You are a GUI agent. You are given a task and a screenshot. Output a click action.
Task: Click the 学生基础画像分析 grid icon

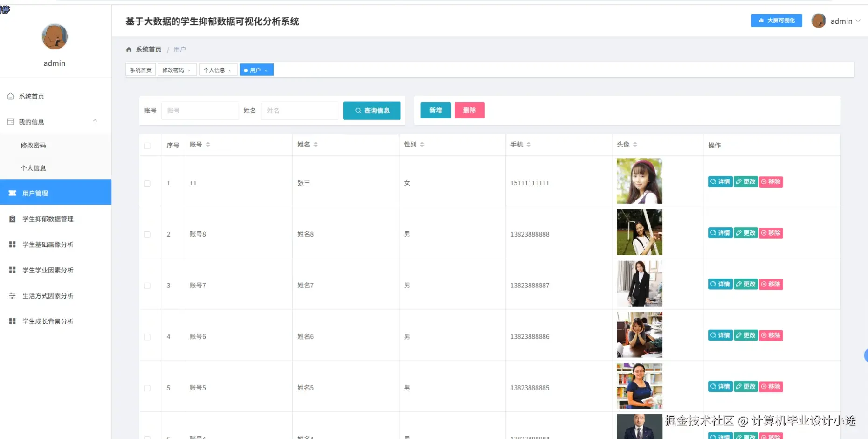(13, 244)
